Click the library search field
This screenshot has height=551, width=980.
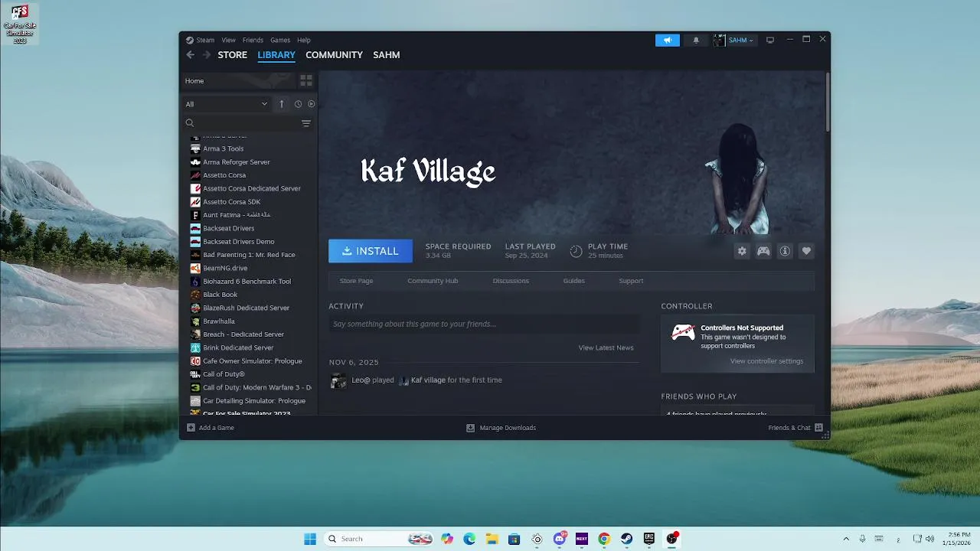(x=241, y=123)
